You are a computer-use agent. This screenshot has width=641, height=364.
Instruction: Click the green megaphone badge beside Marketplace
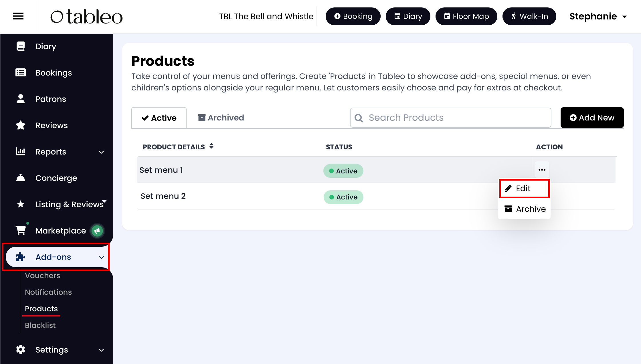(97, 231)
